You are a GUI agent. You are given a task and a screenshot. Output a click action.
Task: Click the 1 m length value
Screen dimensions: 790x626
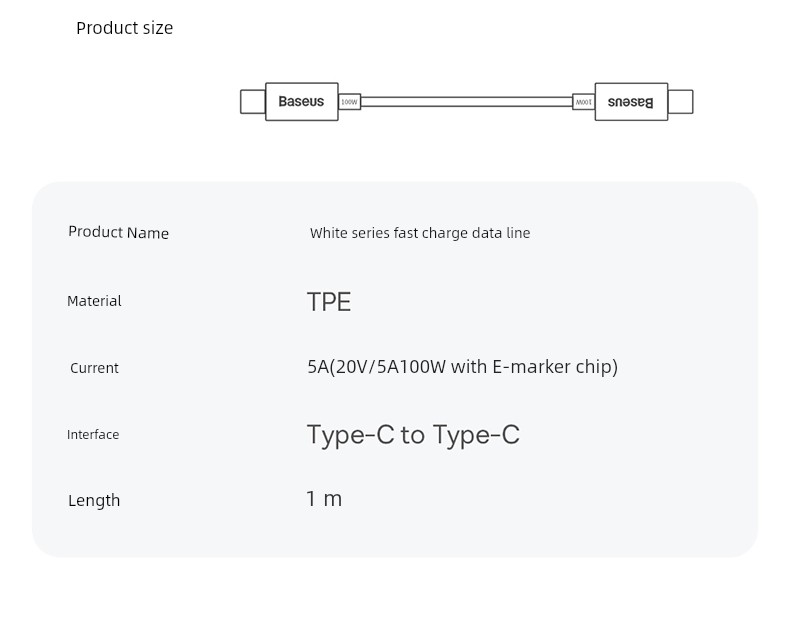(324, 499)
